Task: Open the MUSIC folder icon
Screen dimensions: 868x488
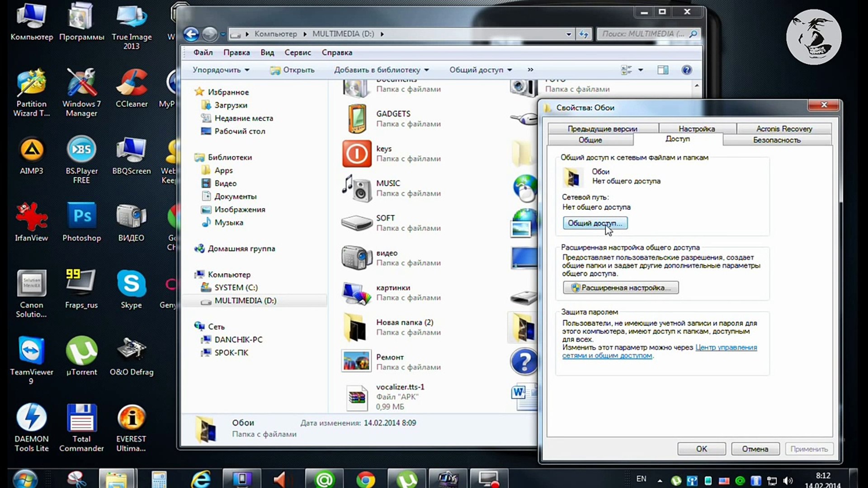Action: (x=356, y=188)
